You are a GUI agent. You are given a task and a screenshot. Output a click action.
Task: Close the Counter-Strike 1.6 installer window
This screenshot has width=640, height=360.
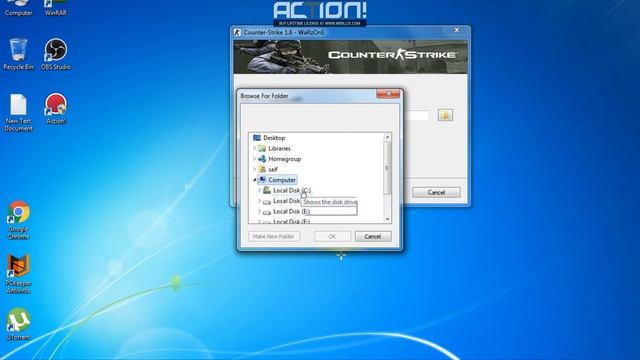coord(456,31)
